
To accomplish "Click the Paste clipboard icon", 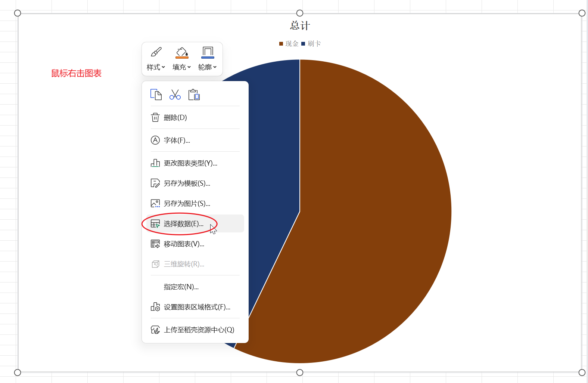I will click(x=194, y=95).
